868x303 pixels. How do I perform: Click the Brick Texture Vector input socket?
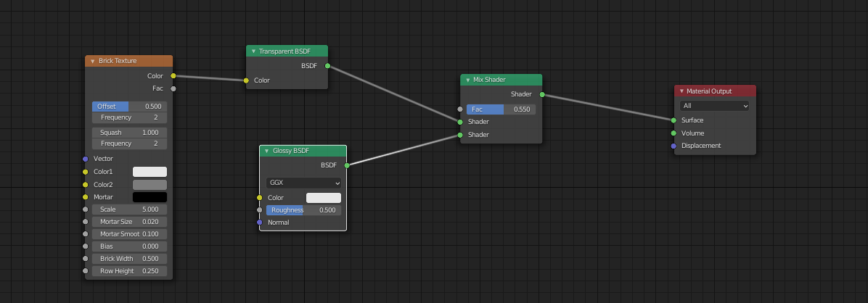[x=85, y=159]
